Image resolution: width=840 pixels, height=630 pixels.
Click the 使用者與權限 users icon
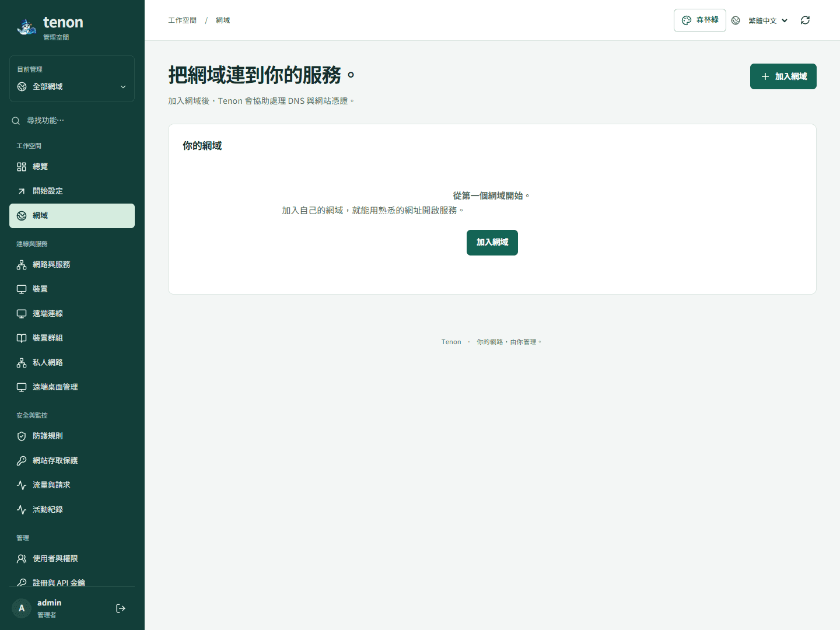(22, 559)
